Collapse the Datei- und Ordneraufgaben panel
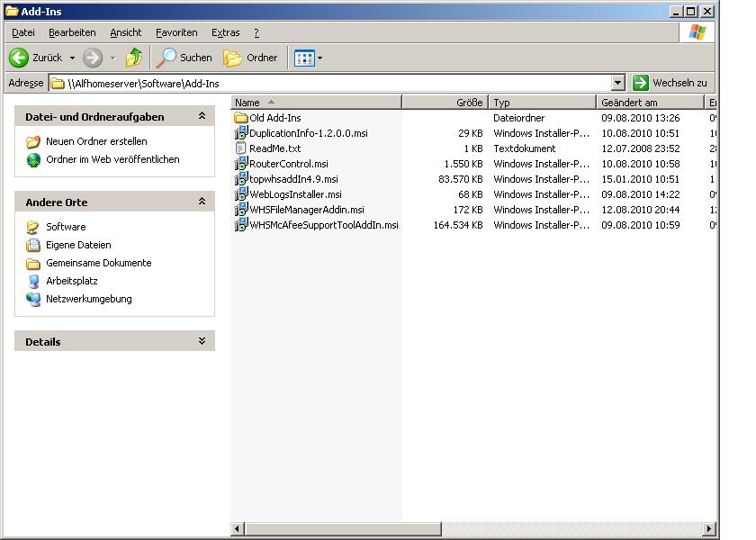 (x=202, y=116)
